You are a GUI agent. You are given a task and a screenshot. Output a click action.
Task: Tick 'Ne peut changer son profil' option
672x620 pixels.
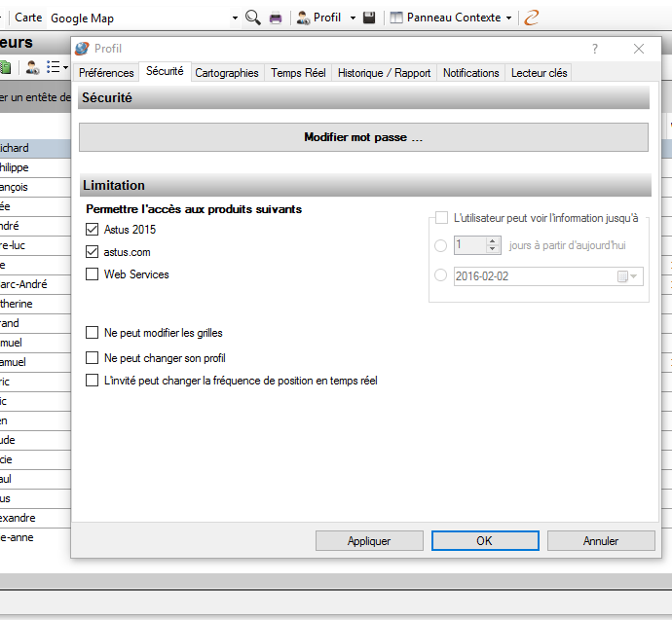point(93,358)
